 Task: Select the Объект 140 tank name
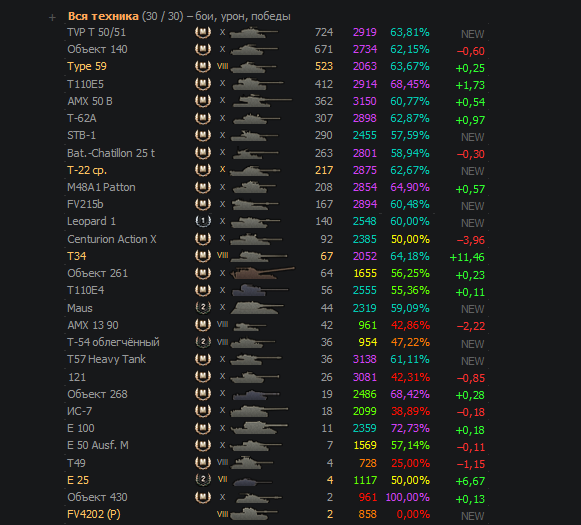point(97,49)
